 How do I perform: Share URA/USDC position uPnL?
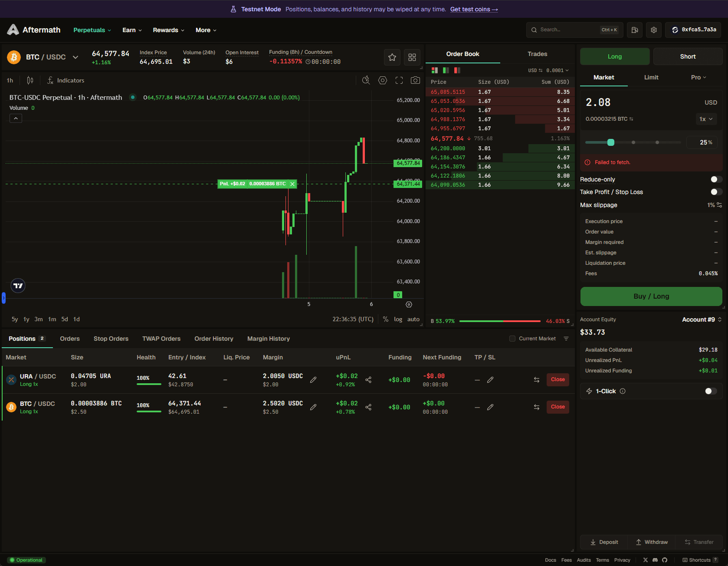tap(368, 380)
